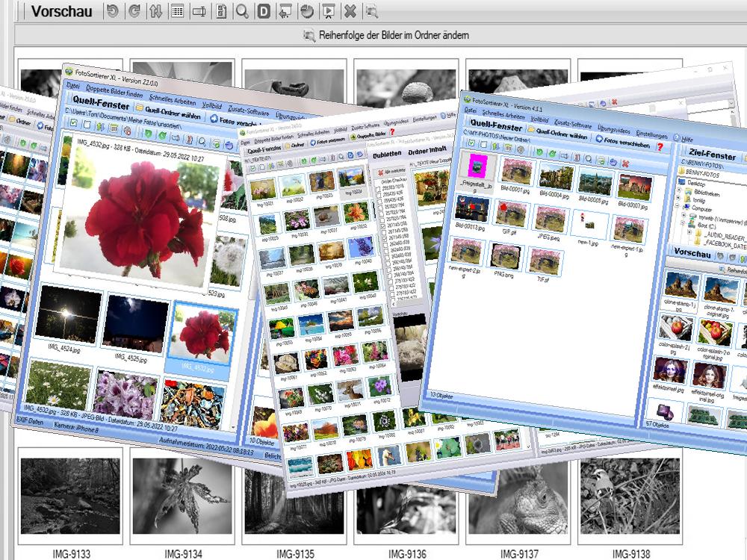This screenshot has height=560, width=747.
Task: Click the rotate left icon in Vorschau toolbar
Action: pyautogui.click(x=112, y=11)
